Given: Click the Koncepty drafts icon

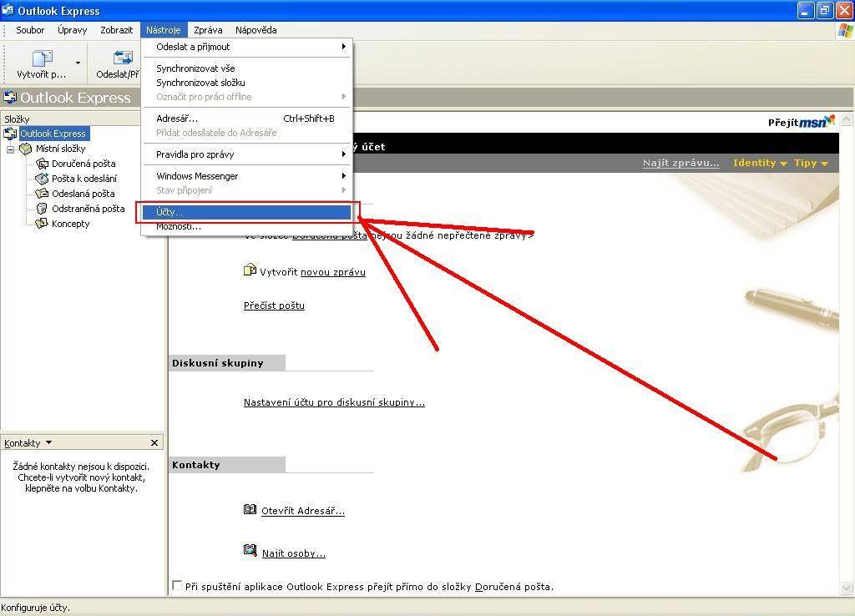Looking at the screenshot, I should coord(42,224).
